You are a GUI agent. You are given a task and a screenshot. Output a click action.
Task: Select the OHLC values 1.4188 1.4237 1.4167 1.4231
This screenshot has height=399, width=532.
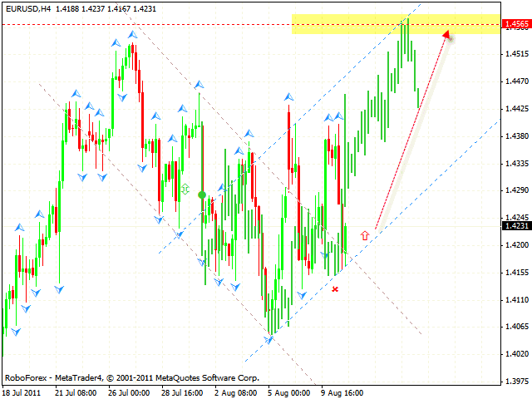point(106,9)
